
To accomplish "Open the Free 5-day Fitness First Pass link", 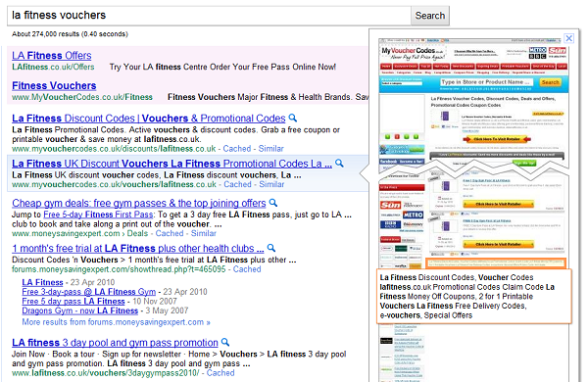I will tap(98, 215).
